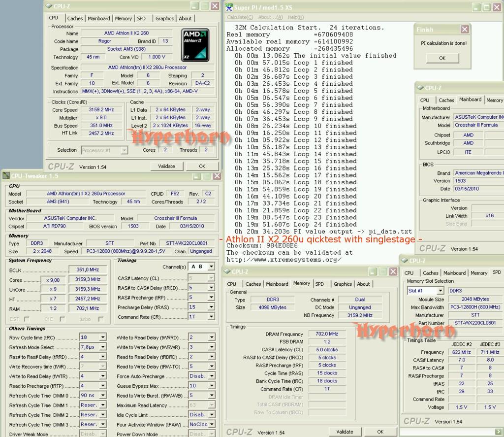The width and height of the screenshot is (504, 437).
Task: Open SPD tab in CPU-Z Memory window
Action: coord(319,284)
